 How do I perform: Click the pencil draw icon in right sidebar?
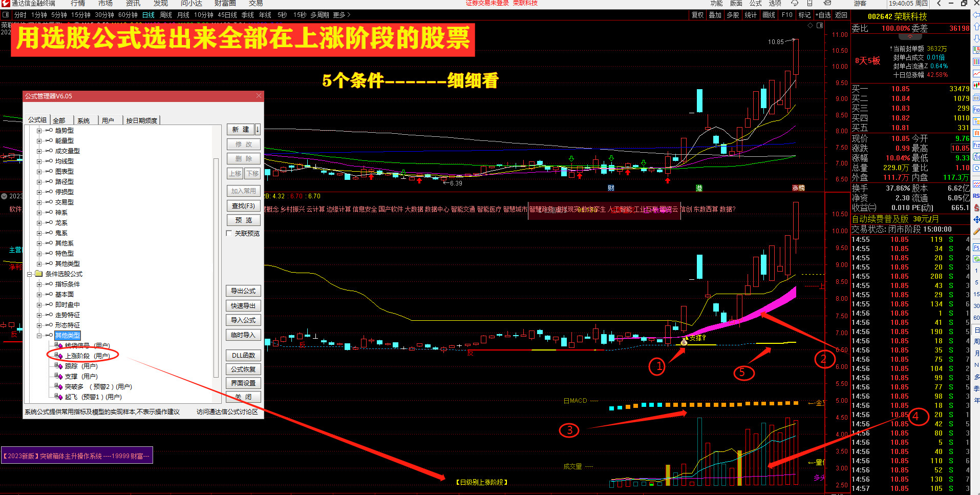click(976, 231)
